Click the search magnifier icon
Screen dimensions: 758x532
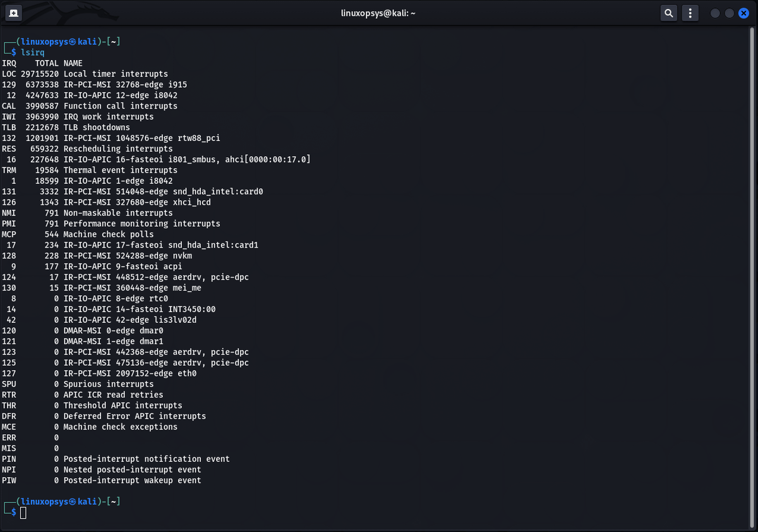point(668,13)
